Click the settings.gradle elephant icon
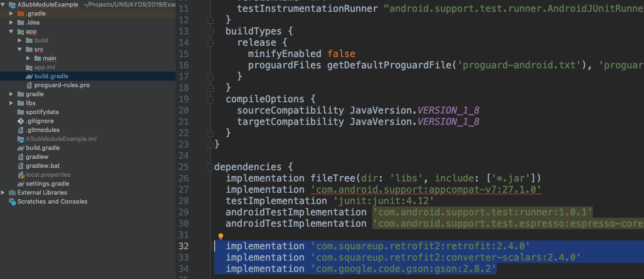The image size is (644, 279). click(21, 184)
